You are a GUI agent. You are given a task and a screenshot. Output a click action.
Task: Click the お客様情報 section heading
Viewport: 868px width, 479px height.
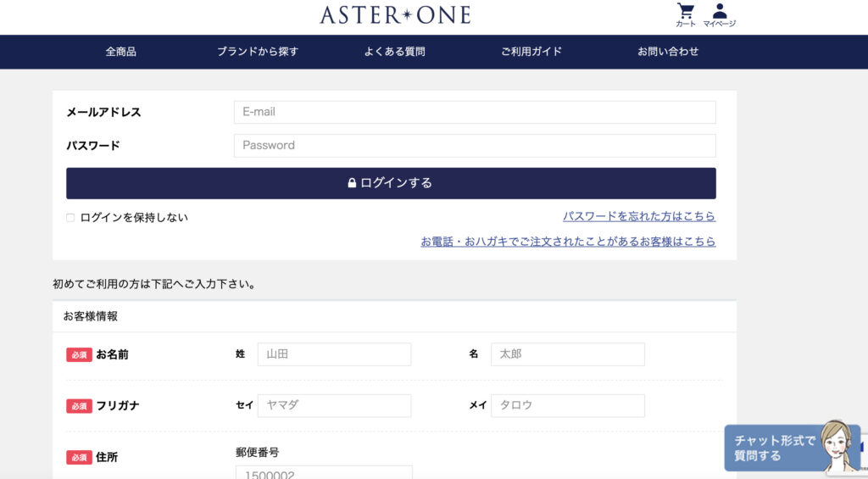pyautogui.click(x=90, y=316)
